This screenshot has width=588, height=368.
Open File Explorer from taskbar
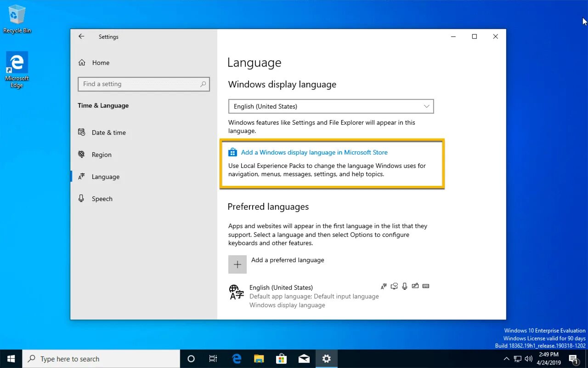[x=259, y=359]
